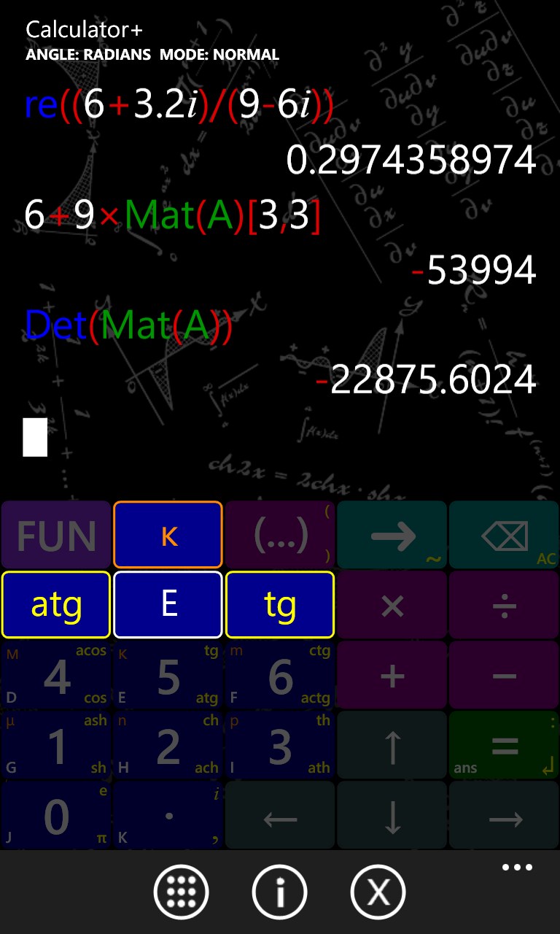Viewport: 560px width, 934px height.
Task: Tap the parentheses (...) key
Action: (x=280, y=536)
